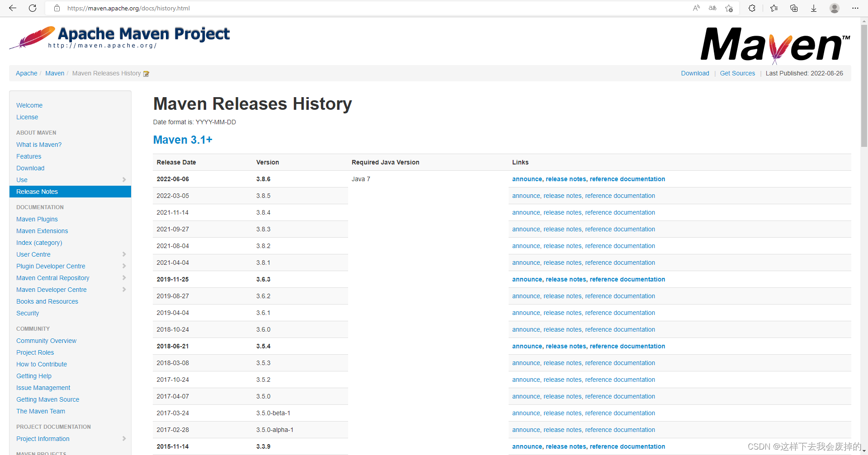The width and height of the screenshot is (868, 455).
Task: Expand Maven Central Repository submenu arrow
Action: (x=124, y=278)
